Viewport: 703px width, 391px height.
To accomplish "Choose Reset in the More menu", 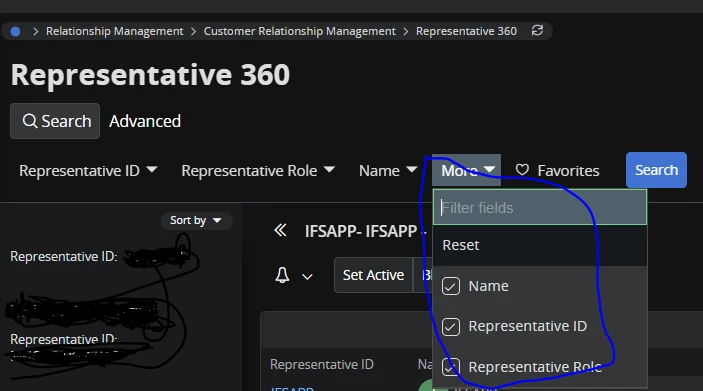I will (540, 245).
